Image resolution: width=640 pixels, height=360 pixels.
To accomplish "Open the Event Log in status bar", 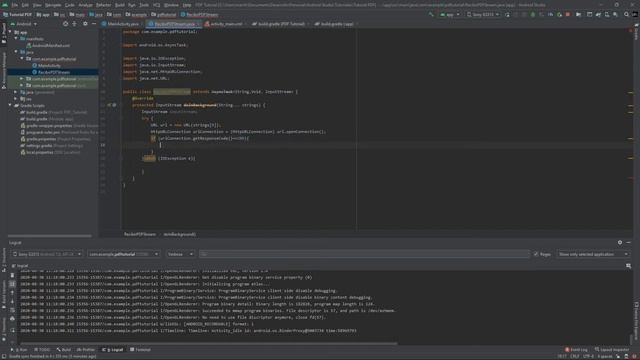I will coord(576,350).
